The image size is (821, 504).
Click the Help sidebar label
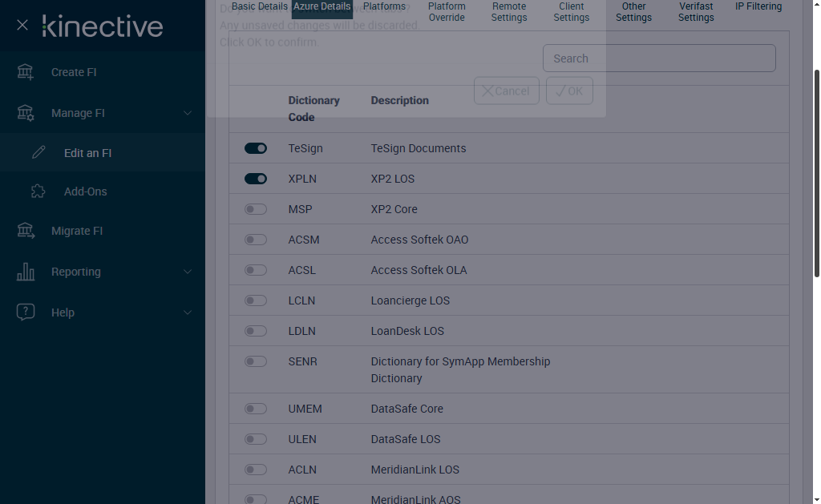click(63, 312)
